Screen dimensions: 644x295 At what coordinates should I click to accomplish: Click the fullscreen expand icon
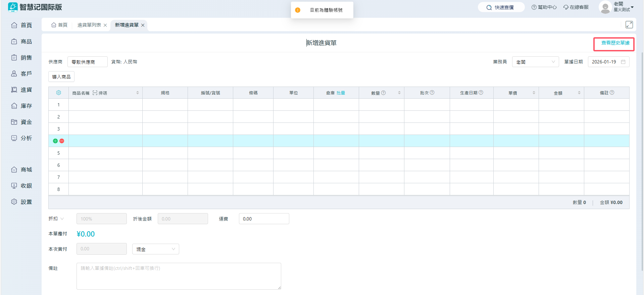(x=629, y=24)
